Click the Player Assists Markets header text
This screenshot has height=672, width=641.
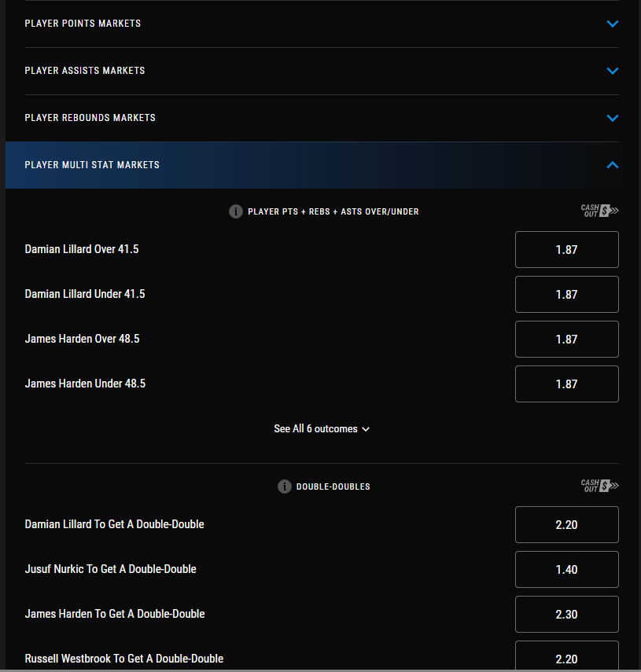[x=85, y=71]
